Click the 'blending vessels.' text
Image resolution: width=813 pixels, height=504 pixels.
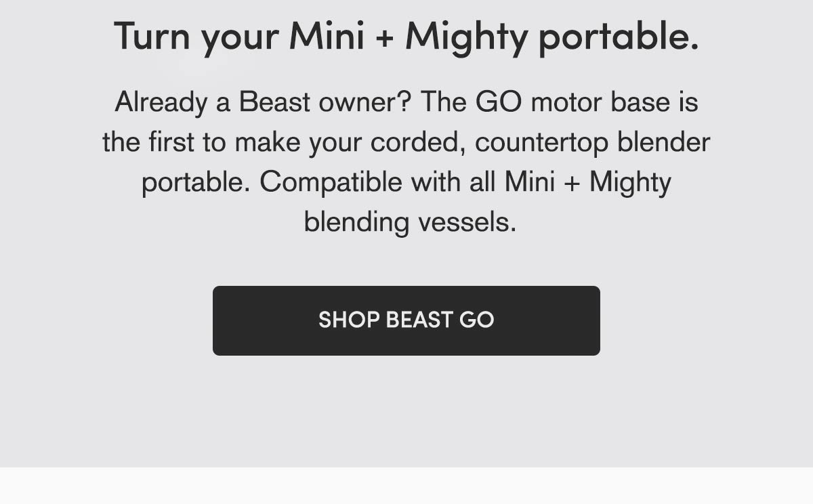coord(410,222)
